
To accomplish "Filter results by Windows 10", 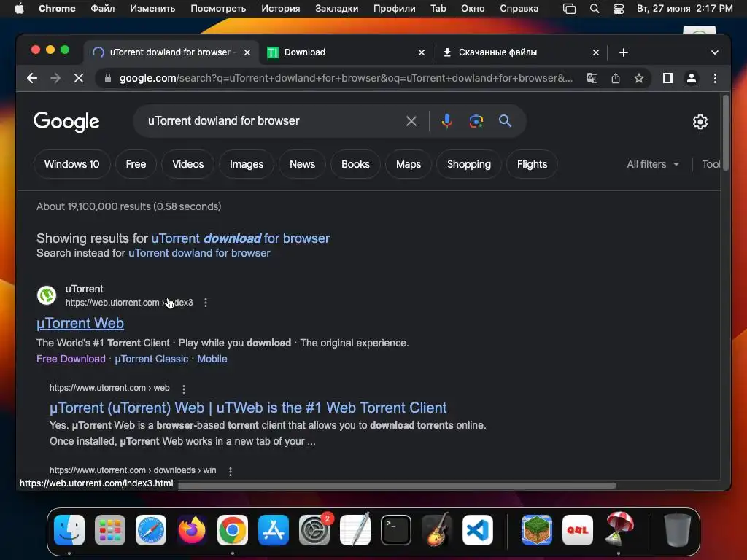I will [72, 164].
